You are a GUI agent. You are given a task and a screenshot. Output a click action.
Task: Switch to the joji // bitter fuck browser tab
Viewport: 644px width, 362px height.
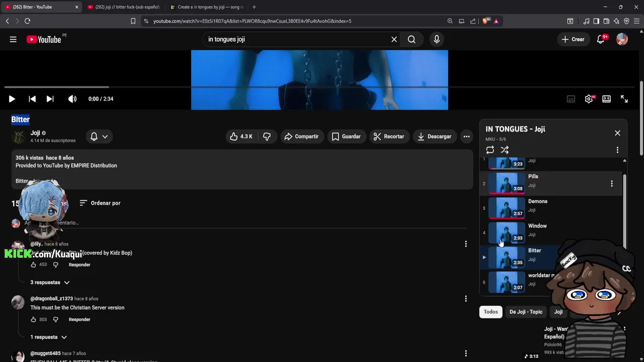point(123,7)
